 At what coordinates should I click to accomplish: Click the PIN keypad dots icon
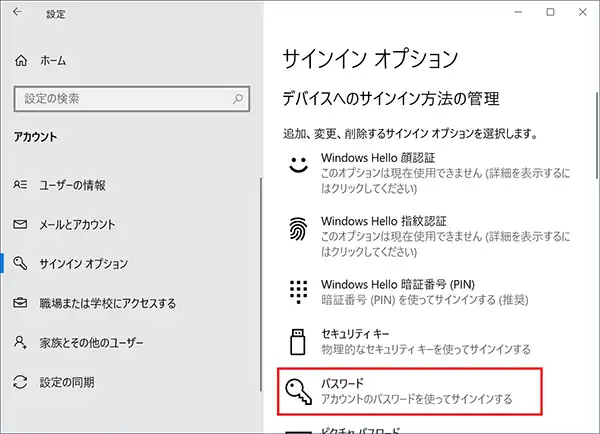298,292
